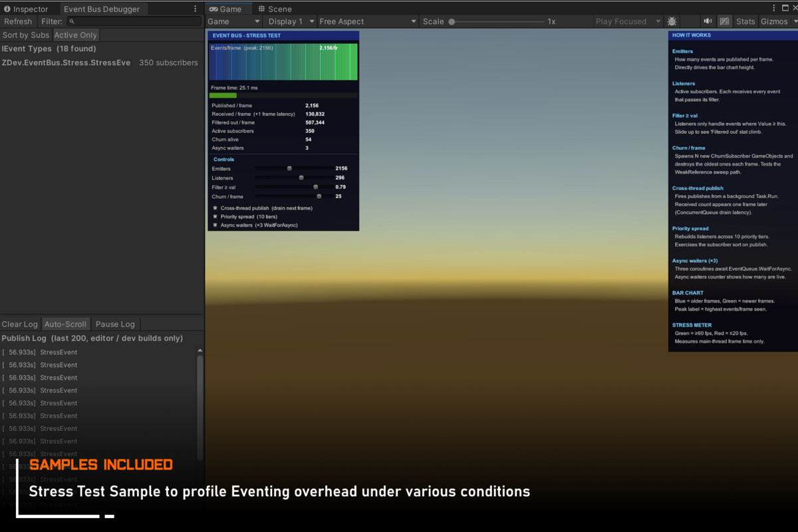Click the Clear Log button

20,325
